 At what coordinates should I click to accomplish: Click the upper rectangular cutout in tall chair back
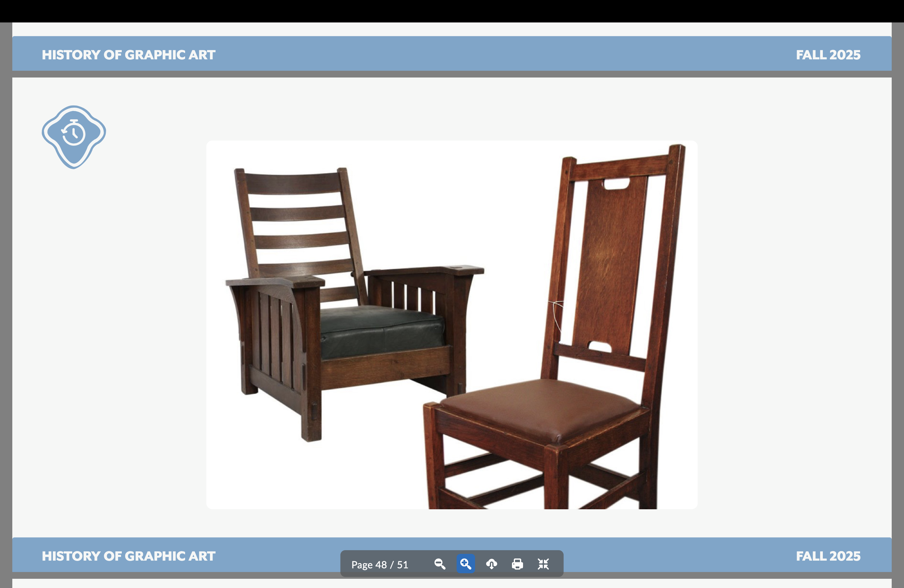tap(616, 185)
